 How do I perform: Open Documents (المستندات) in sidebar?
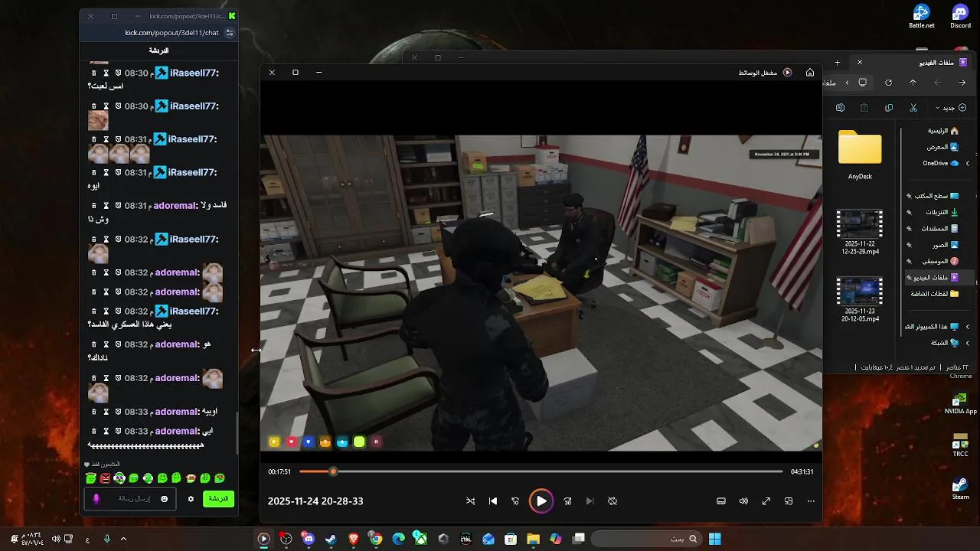point(939,228)
